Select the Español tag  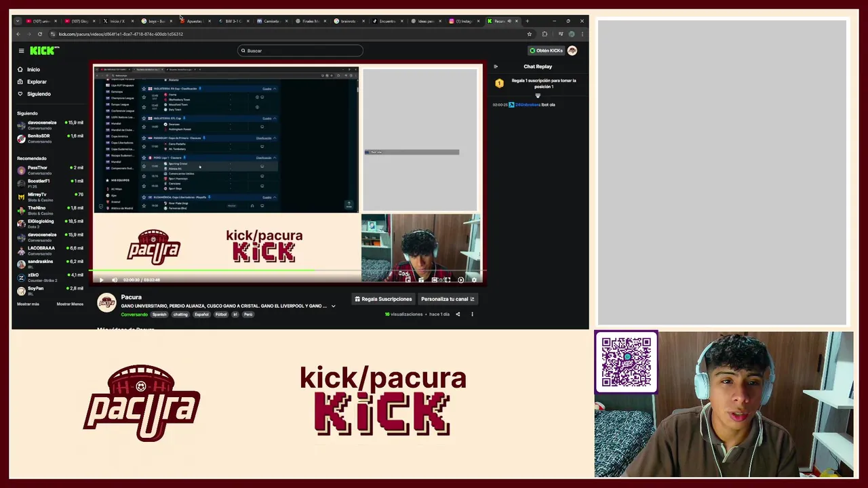pyautogui.click(x=201, y=314)
